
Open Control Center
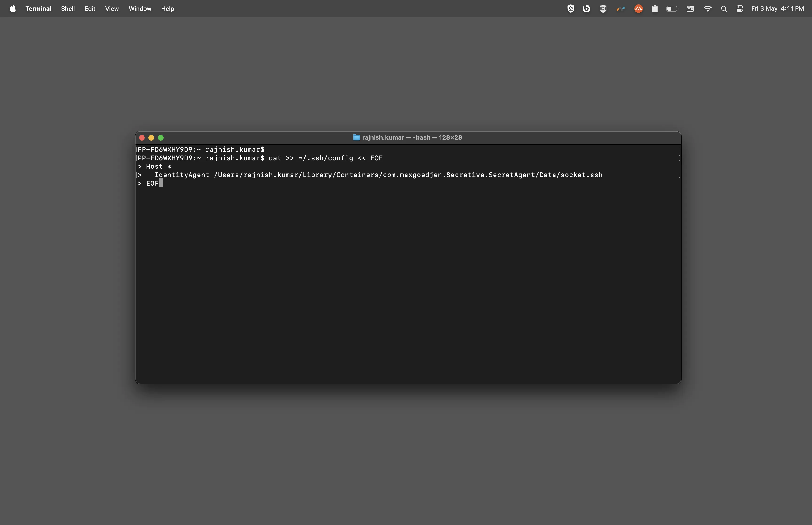point(740,9)
